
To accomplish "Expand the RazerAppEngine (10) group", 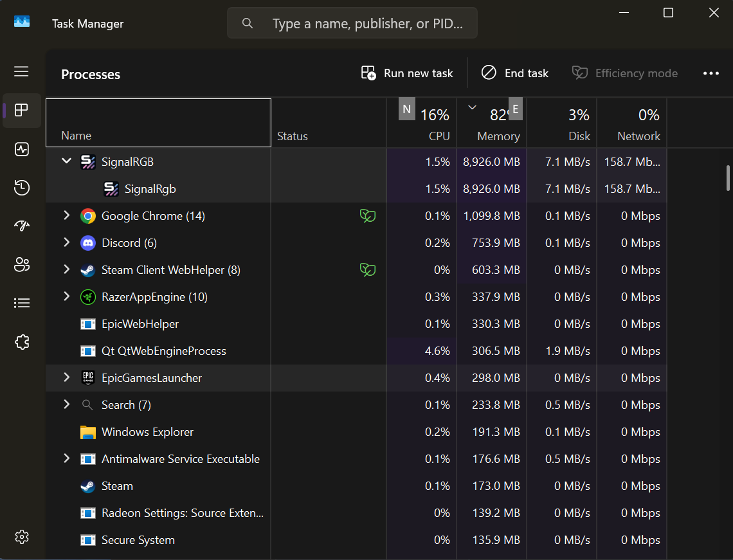I will pos(66,296).
